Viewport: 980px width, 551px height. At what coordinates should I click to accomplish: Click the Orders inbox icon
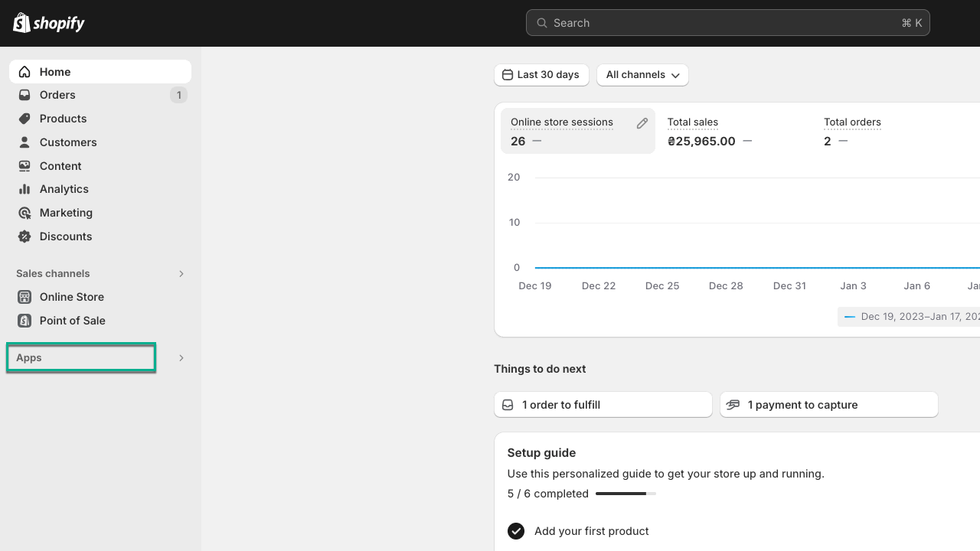pos(24,95)
